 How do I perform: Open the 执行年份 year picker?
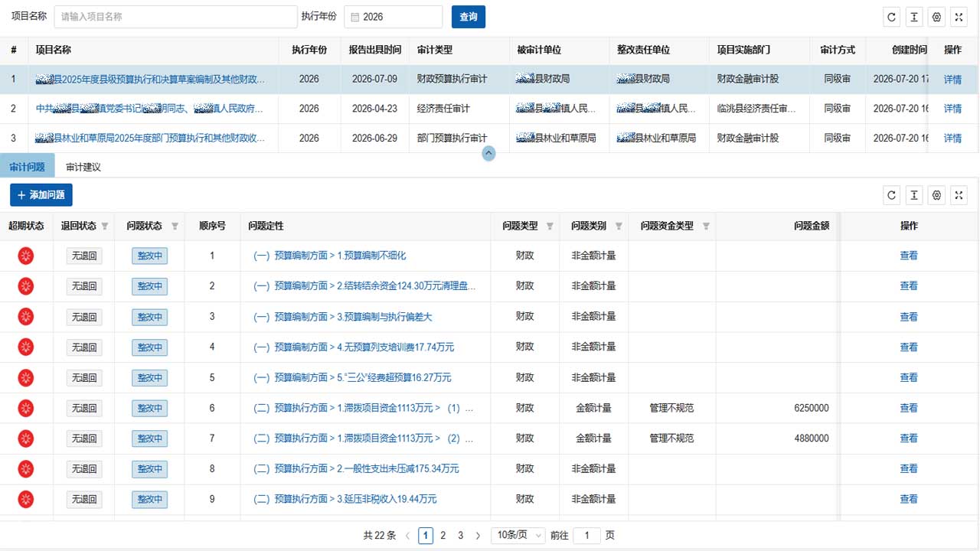coord(394,17)
